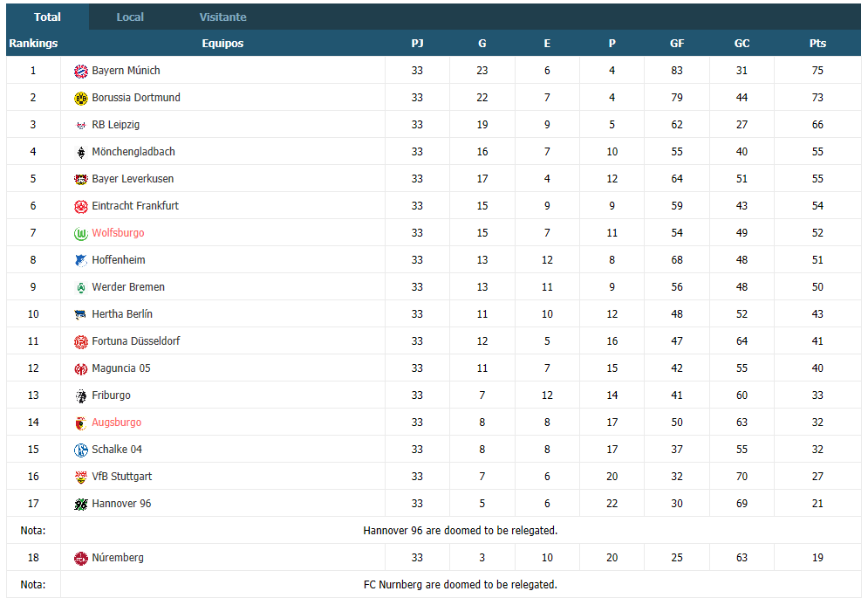868x598 pixels.
Task: Open the Augsburgo team link
Action: point(116,423)
